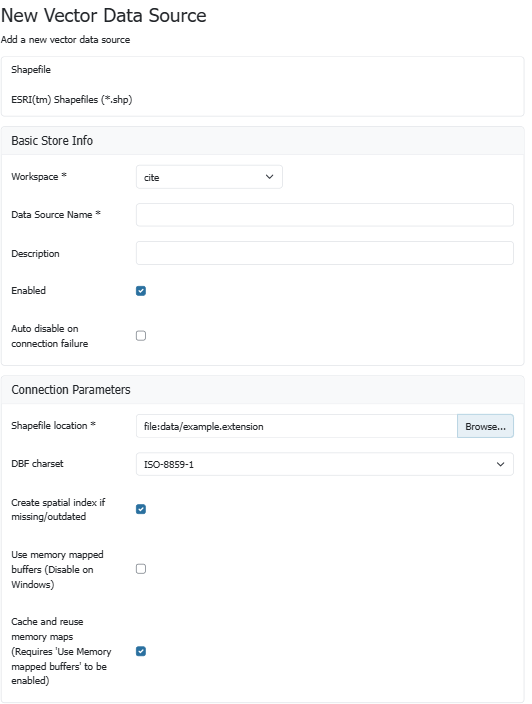Click the ESRI(tm) Shapefiles description text
The height and width of the screenshot is (704, 532).
[x=72, y=100]
